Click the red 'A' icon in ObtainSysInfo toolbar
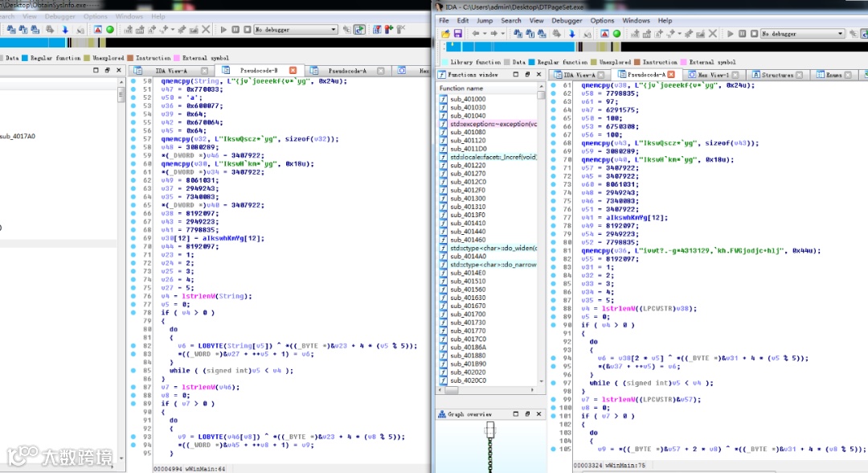This screenshot has height=473, width=868. tap(97, 29)
